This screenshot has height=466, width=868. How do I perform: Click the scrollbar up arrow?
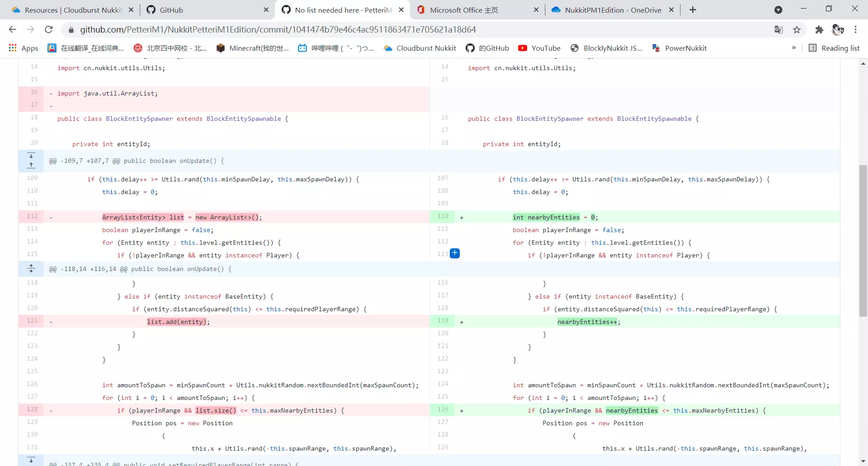click(863, 63)
